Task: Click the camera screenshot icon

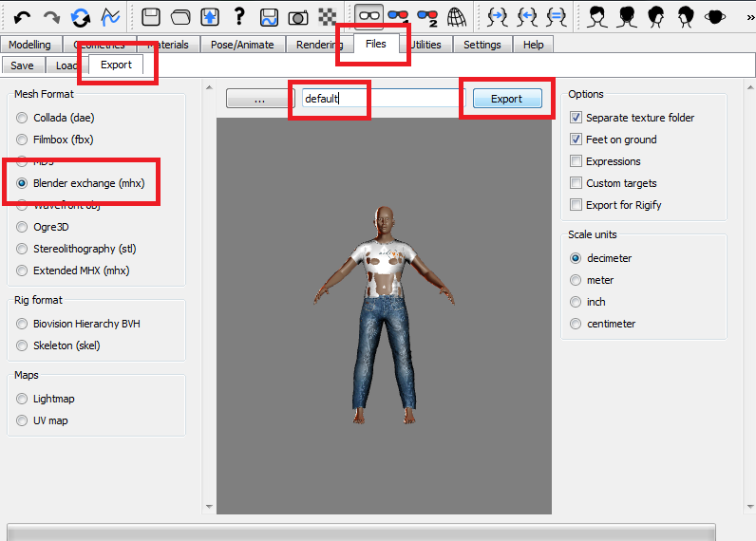Action: (297, 15)
